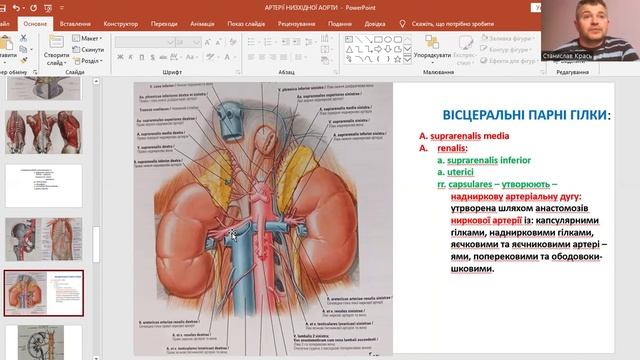Select the block Right Arrow shape
The height and width of the screenshot is (360, 640).
(x=378, y=49)
